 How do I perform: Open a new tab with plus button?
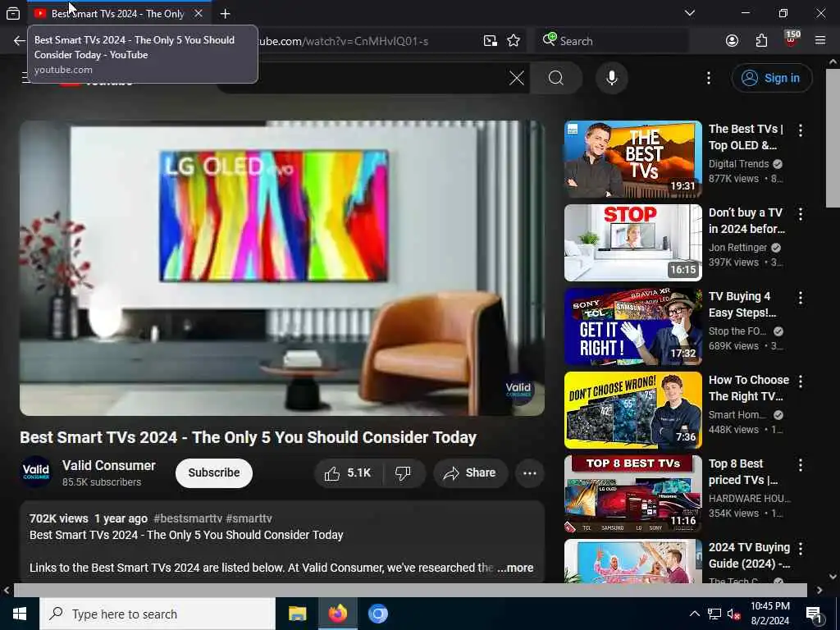point(225,13)
